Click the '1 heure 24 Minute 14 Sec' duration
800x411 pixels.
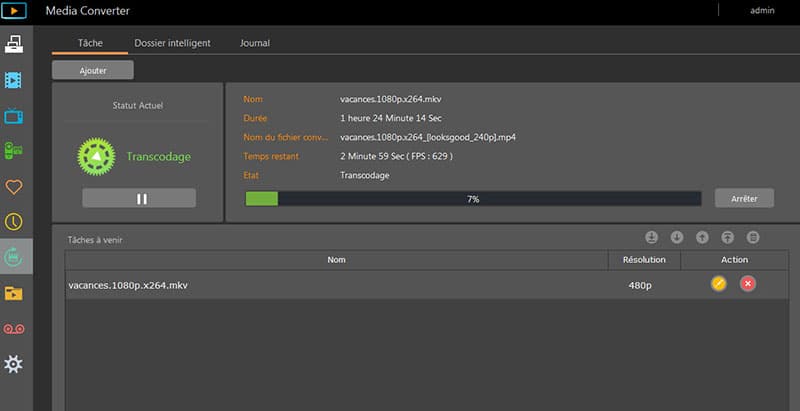[x=391, y=118]
